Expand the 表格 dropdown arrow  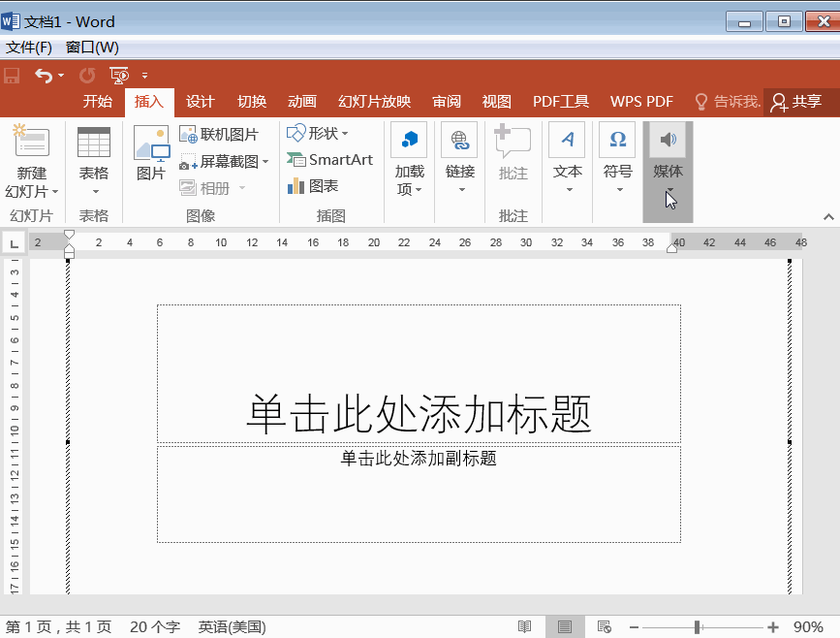[95, 192]
